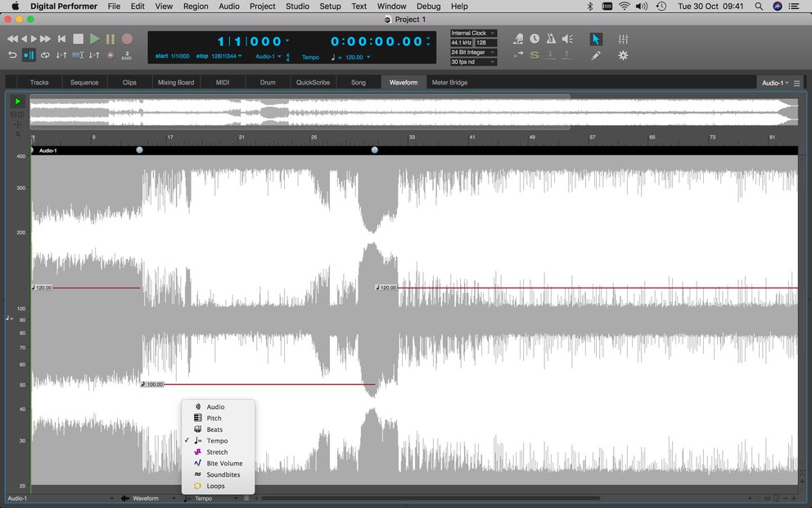Click the 100.00 tempo event handle
Image resolution: width=812 pixels, height=508 pixels.
pyautogui.click(x=152, y=384)
